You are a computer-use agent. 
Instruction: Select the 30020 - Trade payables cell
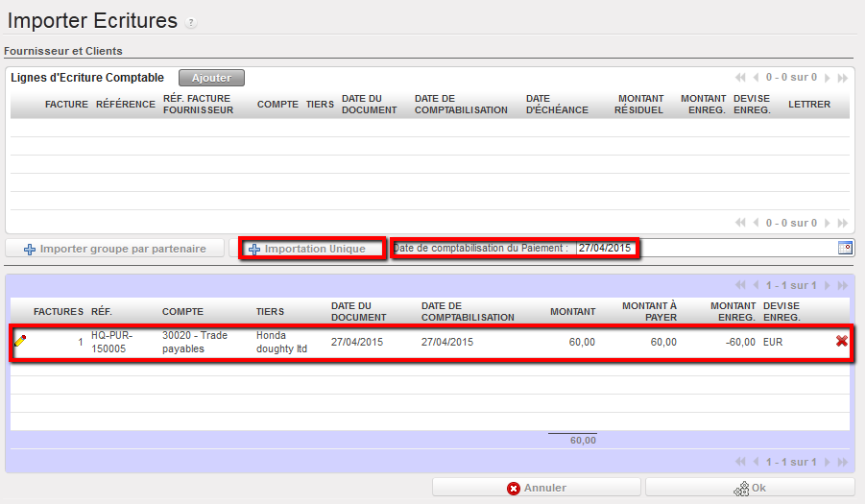point(196,343)
